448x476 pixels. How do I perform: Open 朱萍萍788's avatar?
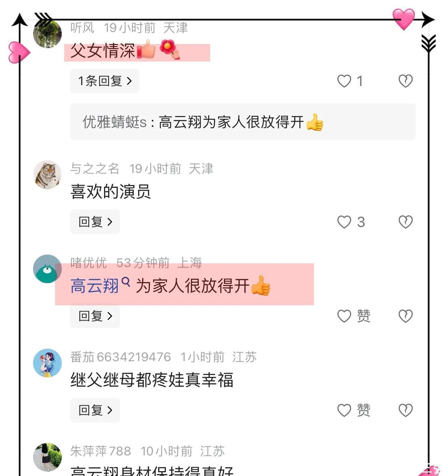pyautogui.click(x=47, y=457)
